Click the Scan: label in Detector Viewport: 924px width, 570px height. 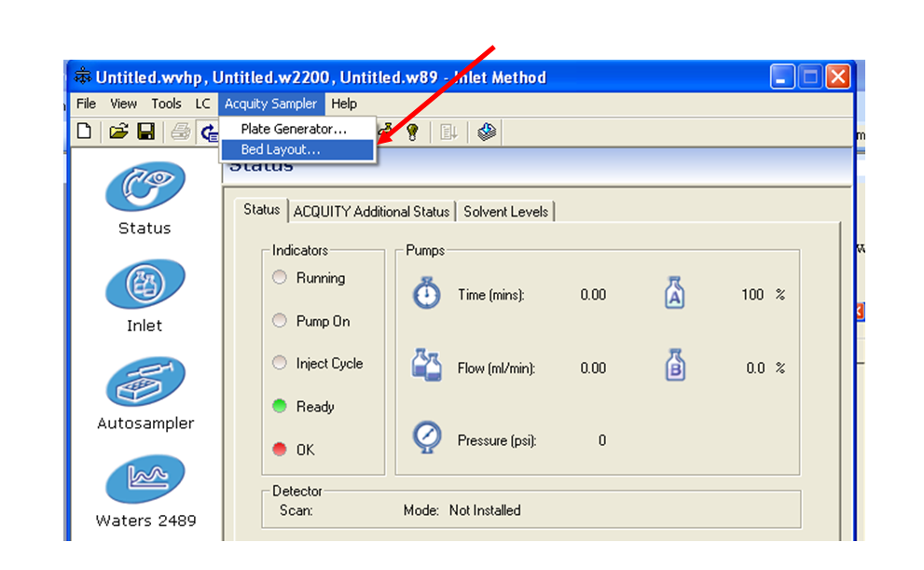pyautogui.click(x=296, y=510)
